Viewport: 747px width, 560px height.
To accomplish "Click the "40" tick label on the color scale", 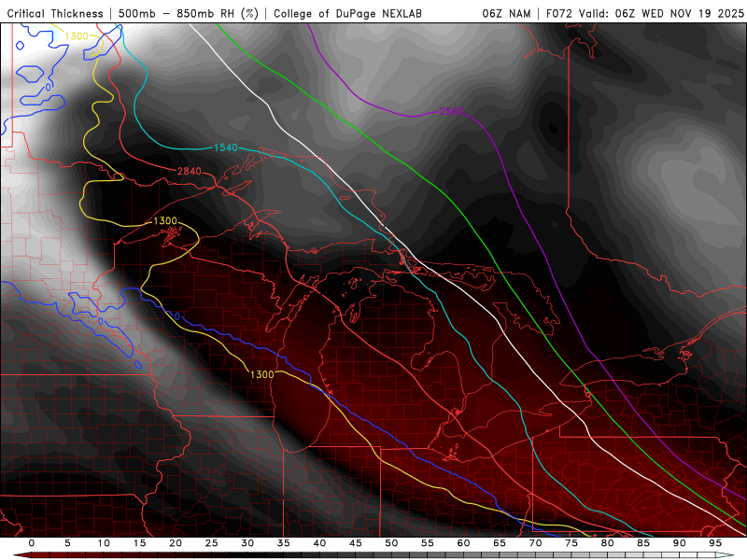I will point(319,543).
